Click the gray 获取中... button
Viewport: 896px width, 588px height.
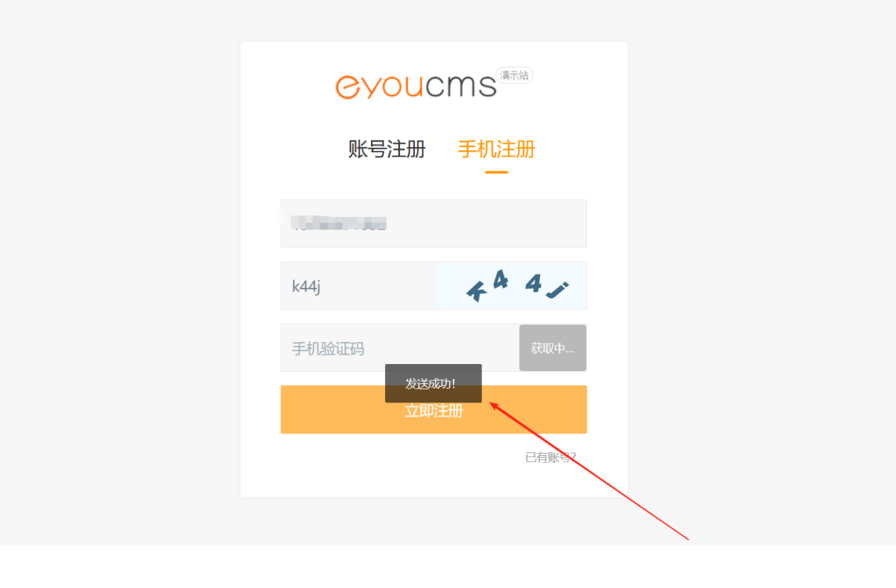point(553,348)
